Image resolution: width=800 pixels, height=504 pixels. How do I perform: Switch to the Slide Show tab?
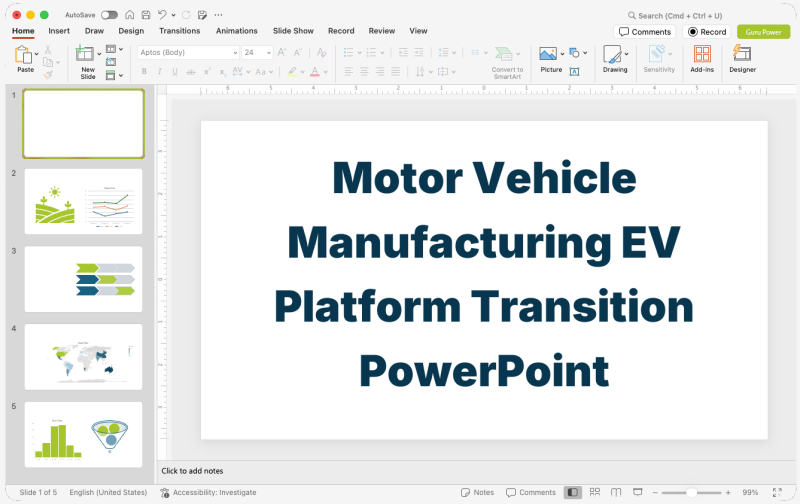pos(293,31)
